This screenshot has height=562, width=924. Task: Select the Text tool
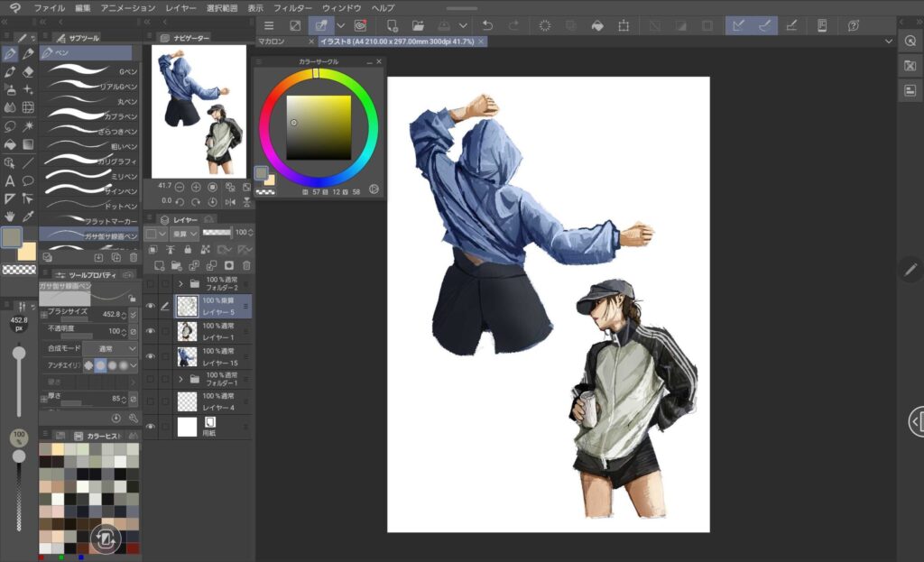tap(10, 180)
